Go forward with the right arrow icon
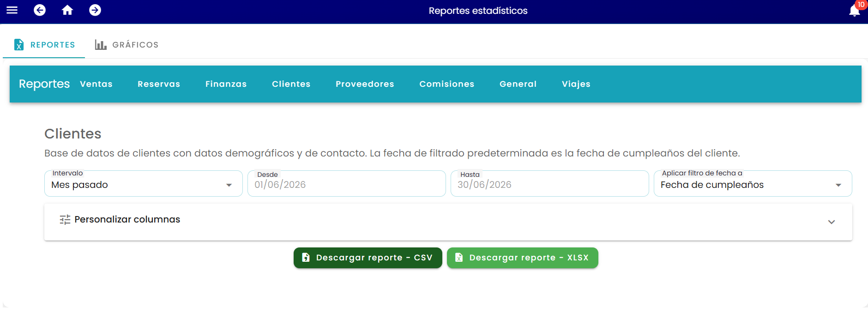Image resolution: width=868 pixels, height=313 pixels. 95,10
